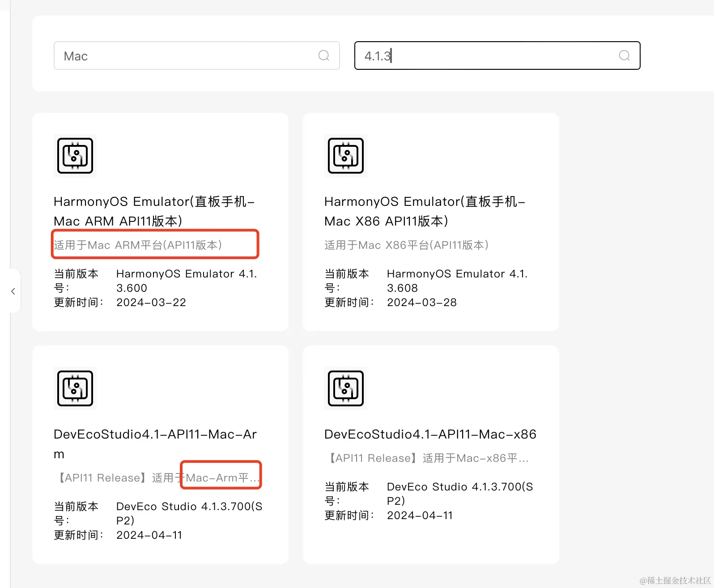Image resolution: width=714 pixels, height=588 pixels.
Task: Click Mac-Arm DevEco Studio 4.1.3.700(SP2) version
Action: click(x=189, y=513)
